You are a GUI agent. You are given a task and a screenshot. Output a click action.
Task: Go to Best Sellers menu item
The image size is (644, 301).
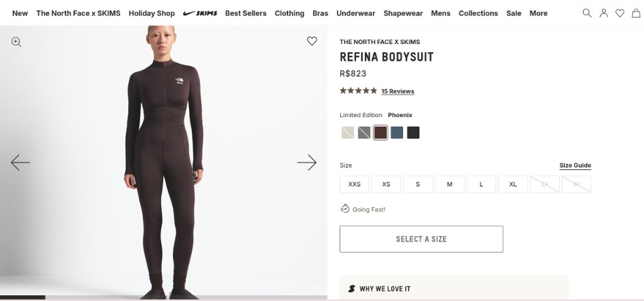[245, 13]
